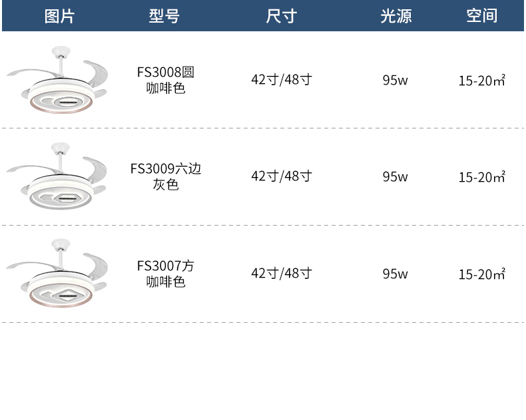526x420 pixels.
Task: Select the 型号 column header
Action: pyautogui.click(x=164, y=16)
